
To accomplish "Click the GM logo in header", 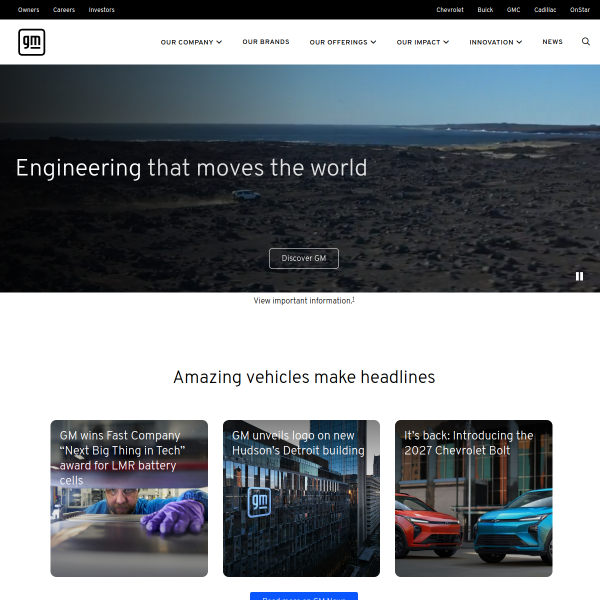I will tap(32, 42).
